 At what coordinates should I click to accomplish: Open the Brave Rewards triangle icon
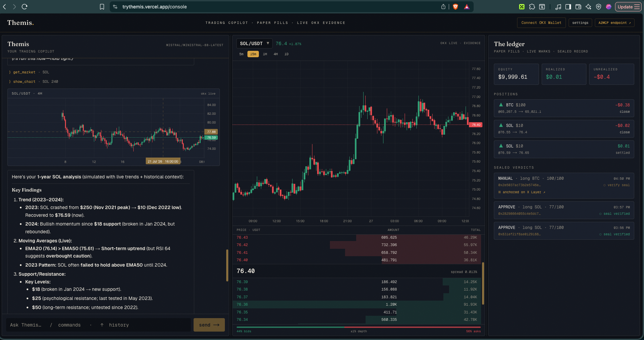pos(467,7)
